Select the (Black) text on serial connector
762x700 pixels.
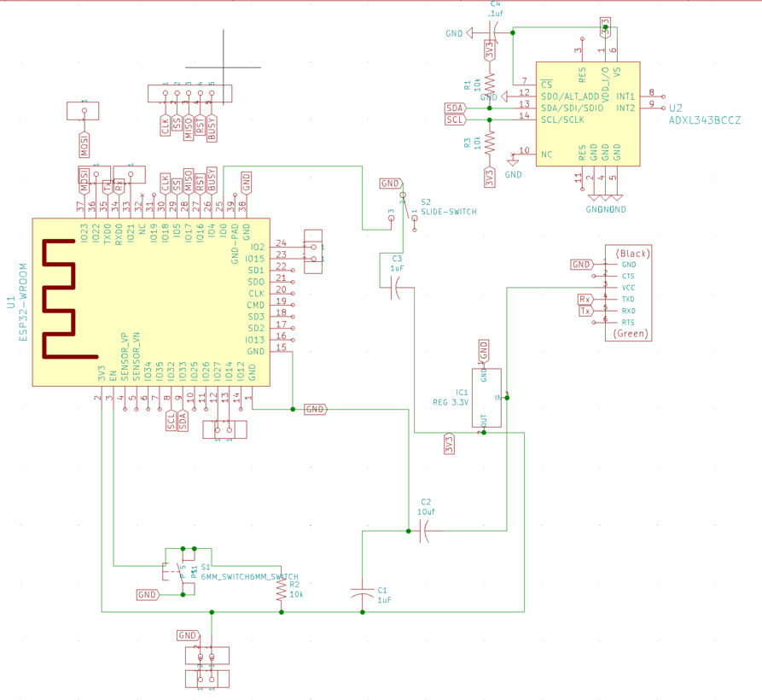click(632, 254)
